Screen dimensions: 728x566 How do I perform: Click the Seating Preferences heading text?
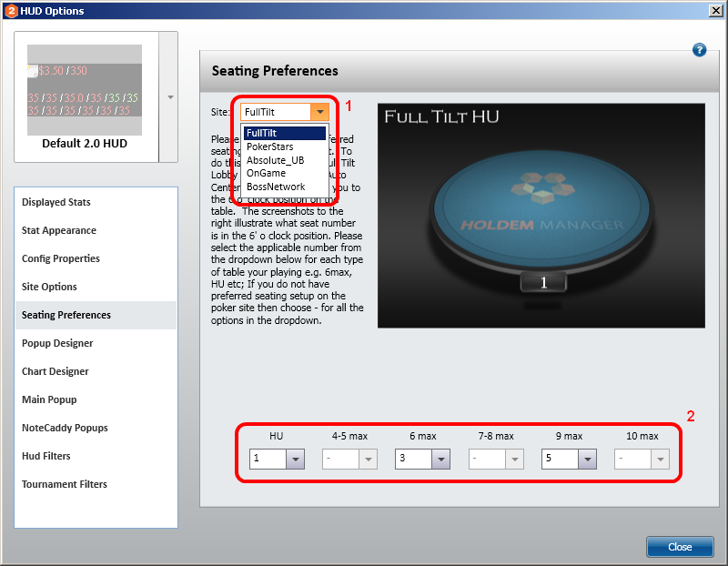275,71
